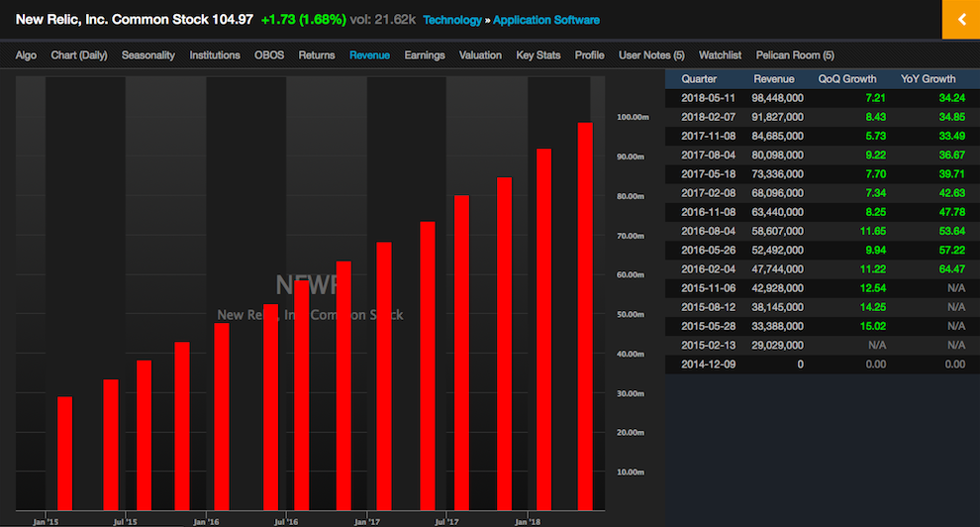Follow the Application Software industry link
The image size is (980, 527).
546,20
